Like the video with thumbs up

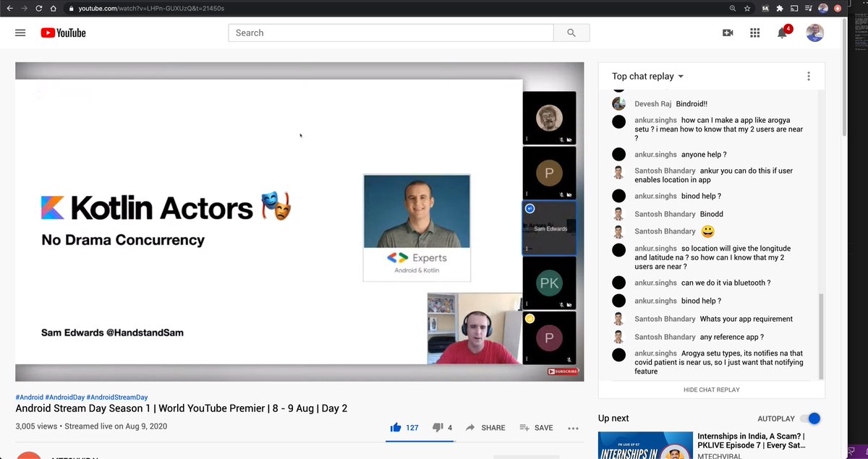pos(396,427)
